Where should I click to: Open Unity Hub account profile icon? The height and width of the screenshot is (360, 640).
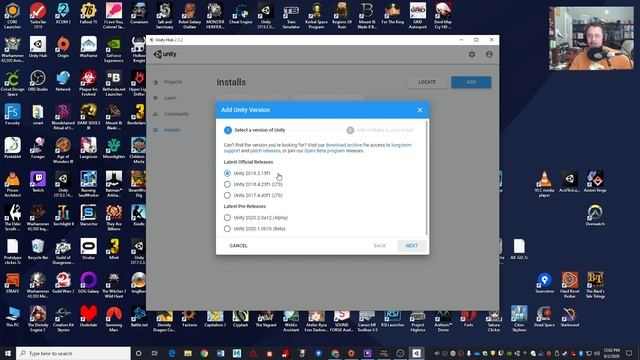pyautogui.click(x=489, y=54)
